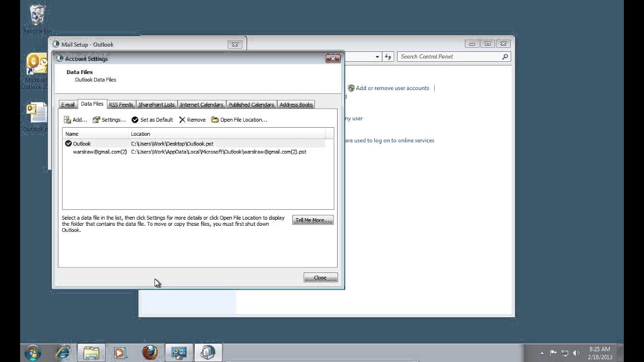
Task: Launch Internet Explorer from the taskbar
Action: coord(63,352)
